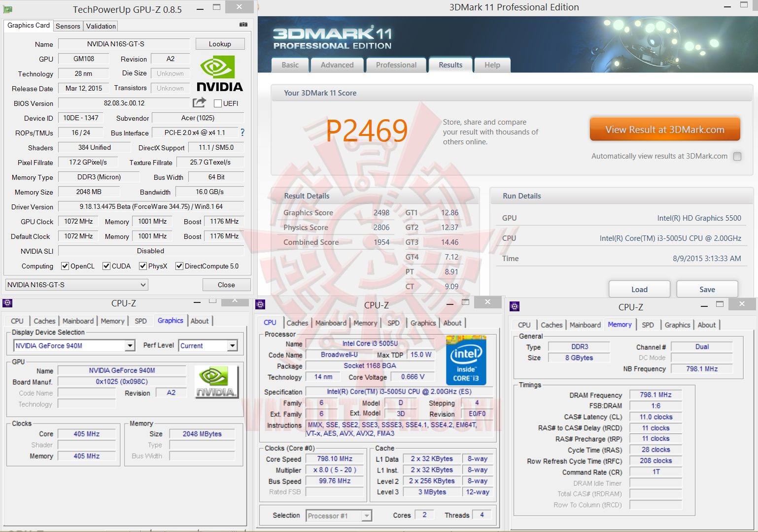The height and width of the screenshot is (532, 758).
Task: Open the NVIDIA GeForce 940M display device dropdown
Action: (x=74, y=346)
